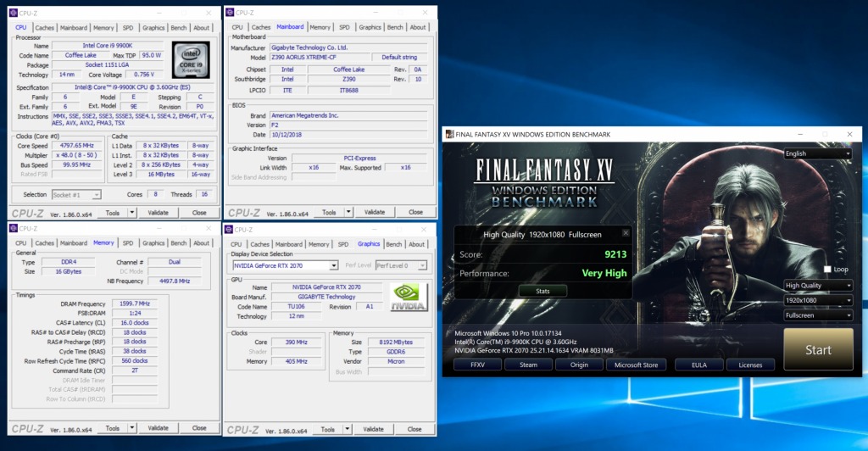The image size is (868, 451).
Task: Click the CPU-Z icon in the CPU tab window title bar
Action: coord(14,13)
